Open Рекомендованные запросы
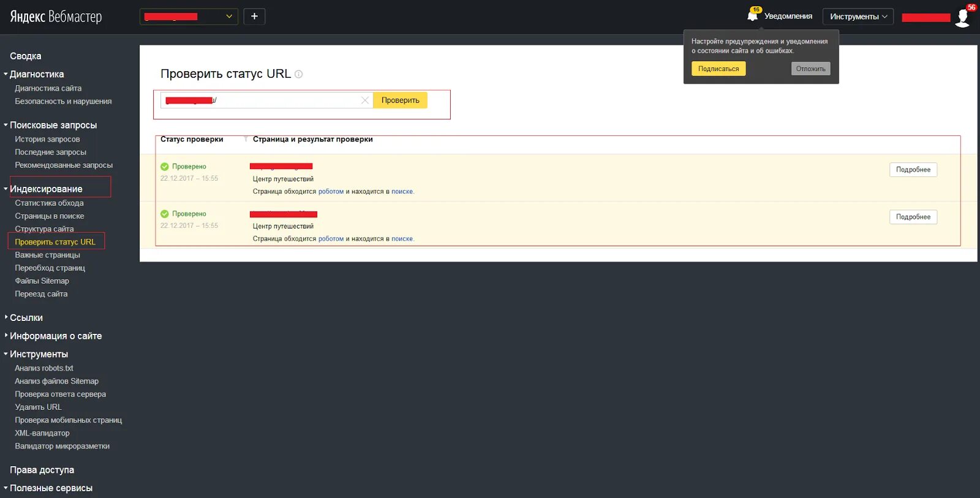 click(64, 165)
